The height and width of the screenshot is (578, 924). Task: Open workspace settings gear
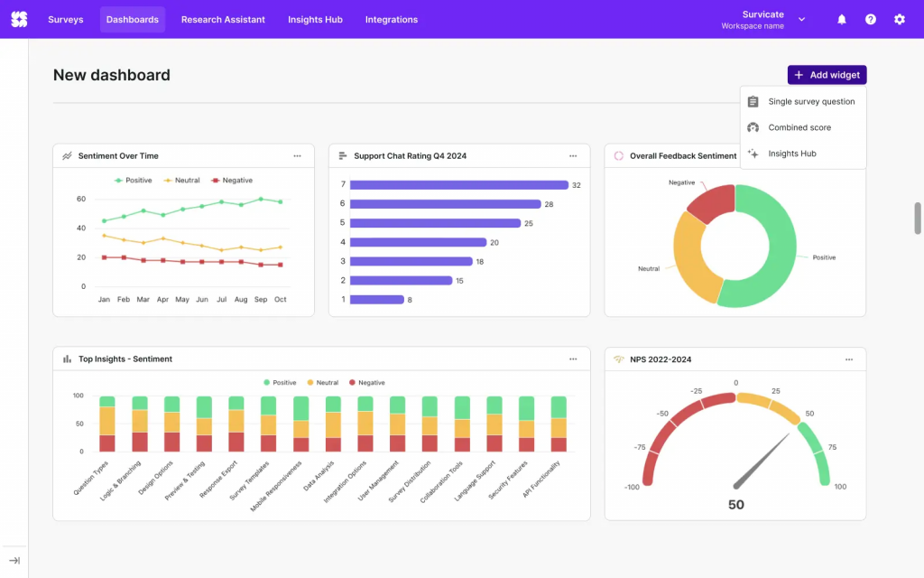(x=900, y=18)
